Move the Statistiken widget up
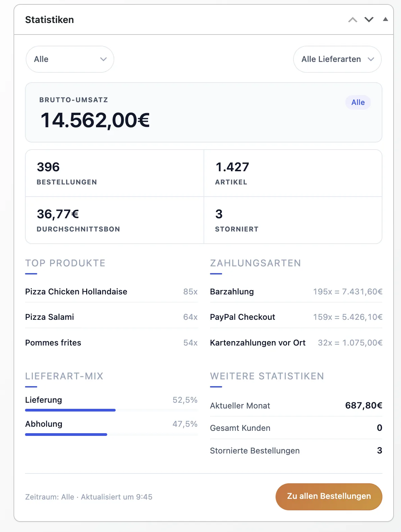The width and height of the screenshot is (401, 532). [x=353, y=20]
